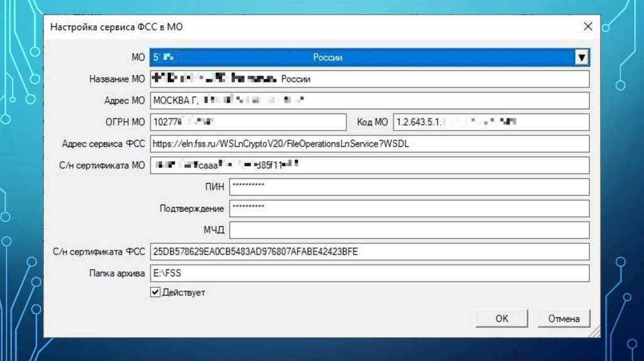This screenshot has width=644, height=361.
Task: Click into the 'Название МО' field
Action: [x=369, y=79]
